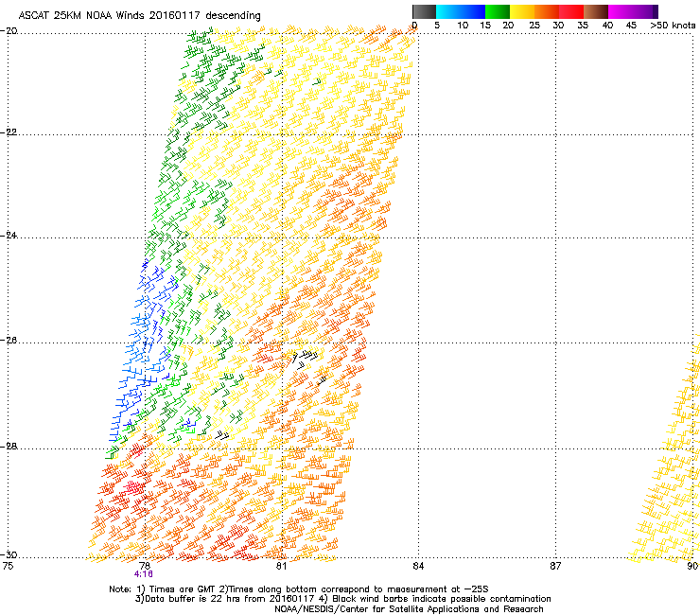Click the red 30-35 knots legend band
Image resolution: width=700 pixels, height=615 pixels.
pos(571,11)
